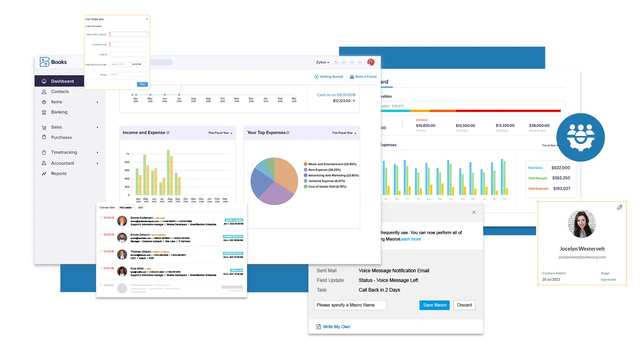Check the box next to Kyla Miller

101,268
